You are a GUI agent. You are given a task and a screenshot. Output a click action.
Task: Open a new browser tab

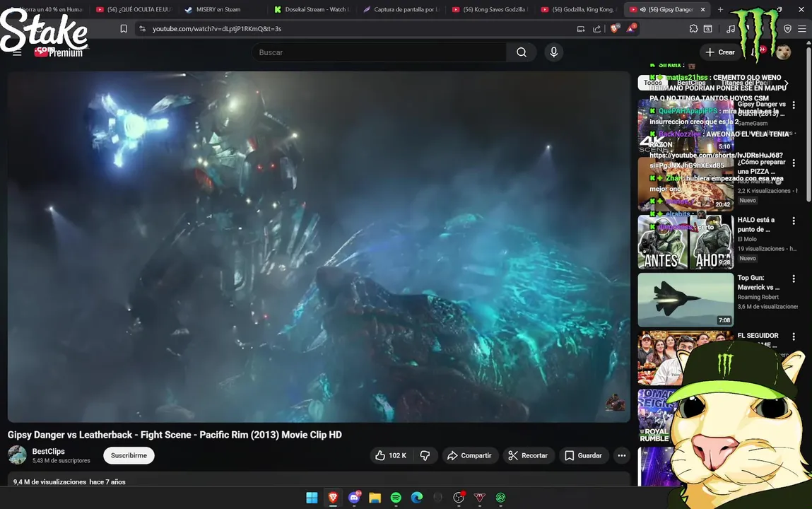point(720,9)
